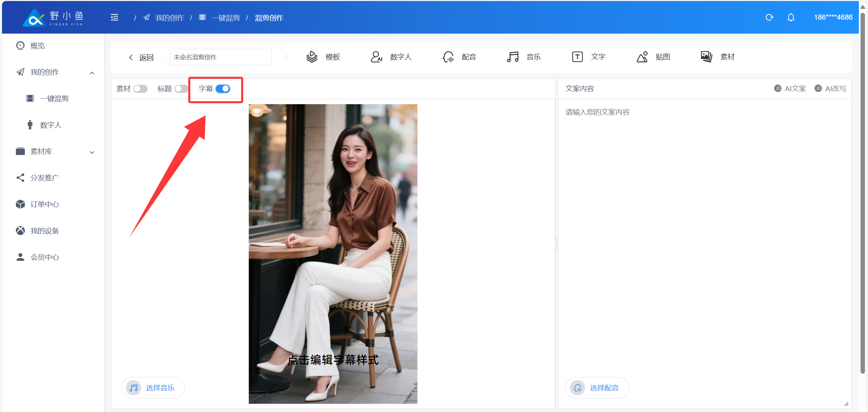Open the 素材 material gallery toolbar icon
Screen dimensions: 868x412
click(x=706, y=57)
